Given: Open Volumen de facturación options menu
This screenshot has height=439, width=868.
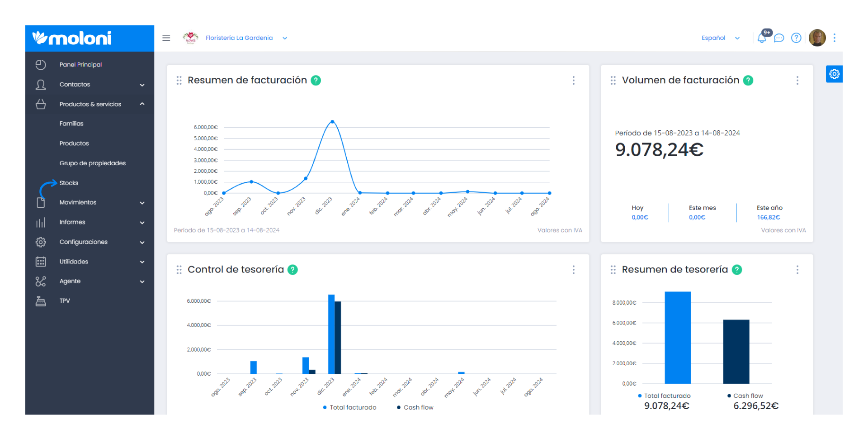Looking at the screenshot, I should (797, 81).
